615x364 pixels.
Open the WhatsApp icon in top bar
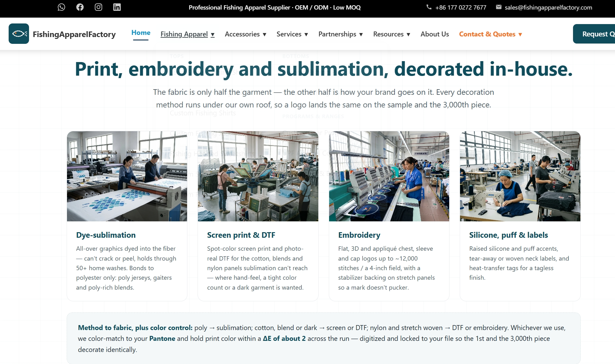coord(61,7)
